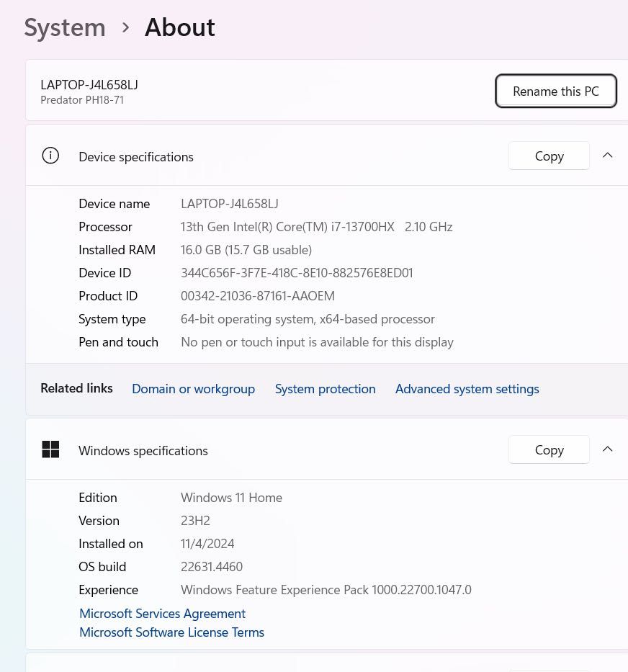Select the Windows 11 Home edition value
This screenshot has height=672, width=628.
click(x=231, y=498)
